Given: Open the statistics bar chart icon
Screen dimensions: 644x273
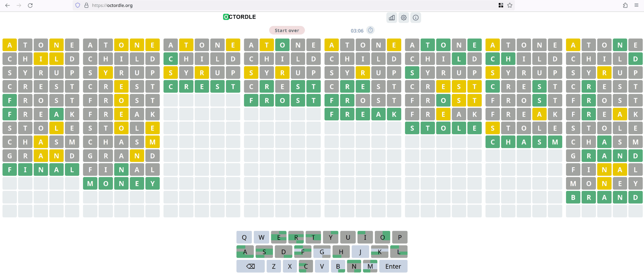Looking at the screenshot, I should (x=392, y=18).
